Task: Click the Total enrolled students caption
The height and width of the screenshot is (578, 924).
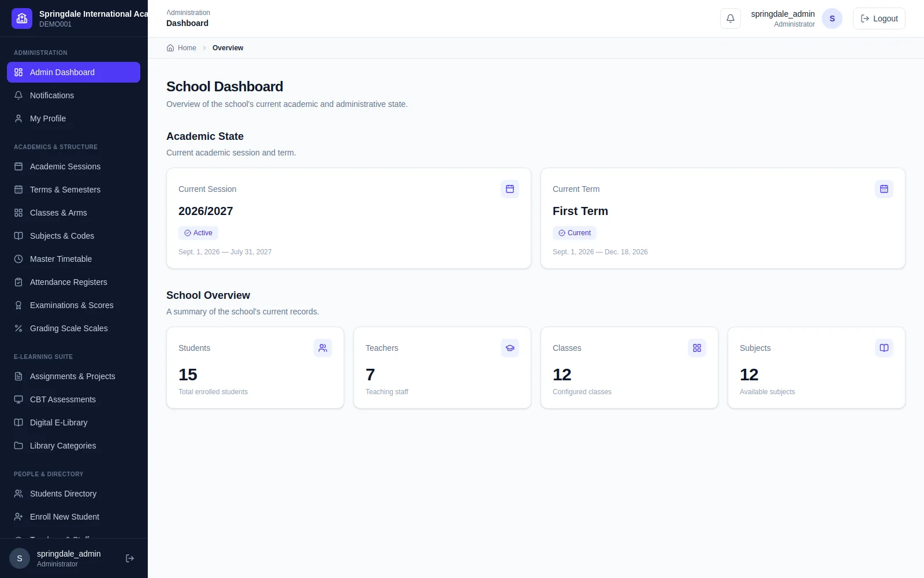Action: click(213, 392)
